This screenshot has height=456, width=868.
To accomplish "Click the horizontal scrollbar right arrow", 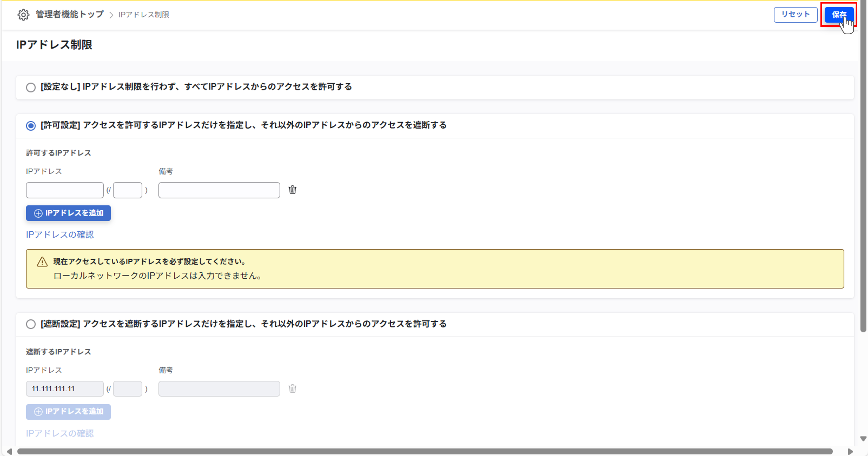I will coord(850,451).
